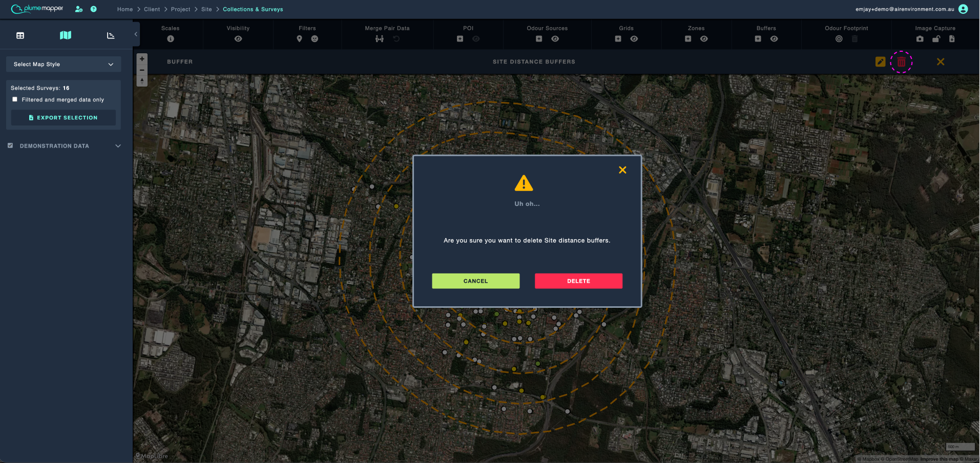Add a new Zone with plus icon

[688, 39]
